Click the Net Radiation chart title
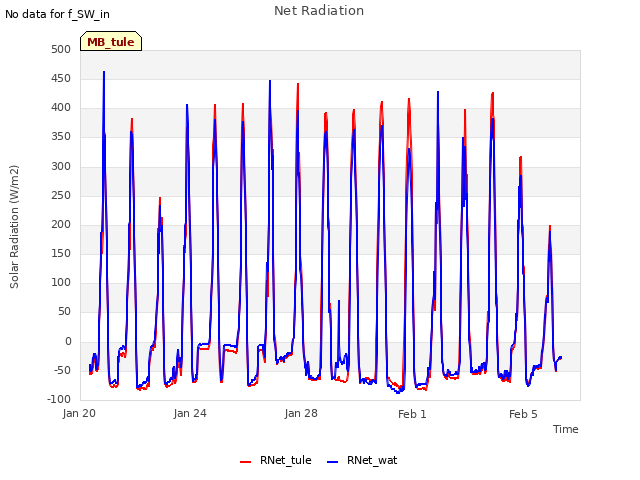The image size is (640, 480). coord(319,11)
